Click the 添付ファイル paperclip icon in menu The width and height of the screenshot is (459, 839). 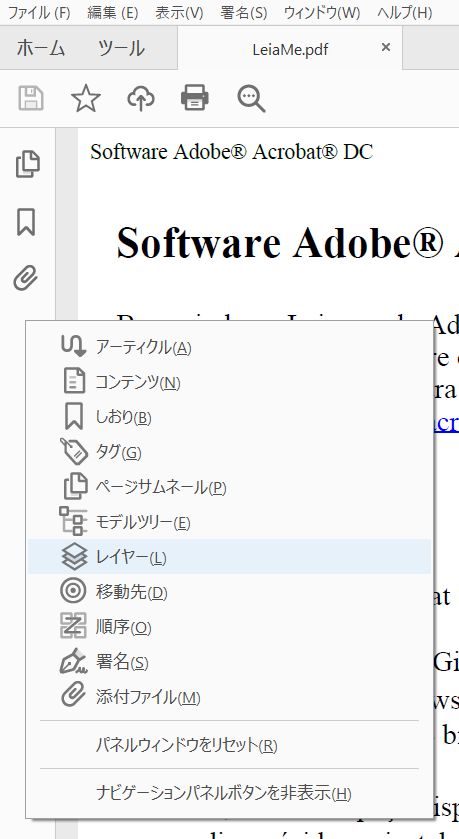coord(73,696)
